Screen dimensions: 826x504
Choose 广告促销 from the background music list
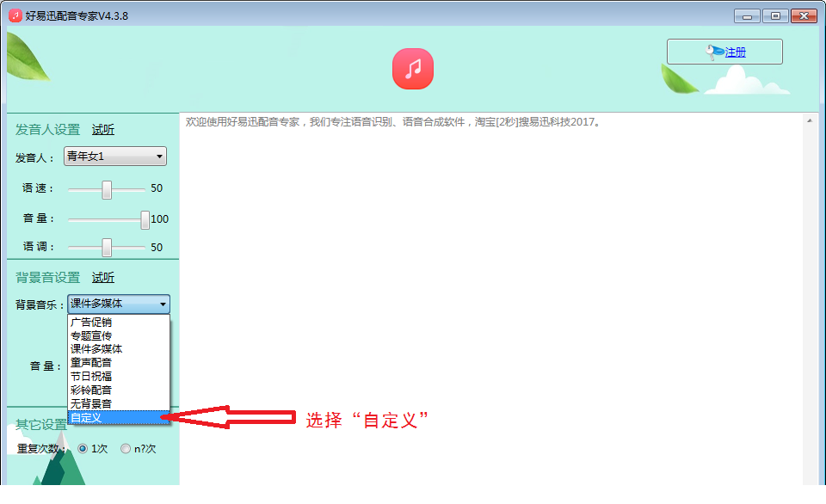(x=119, y=322)
